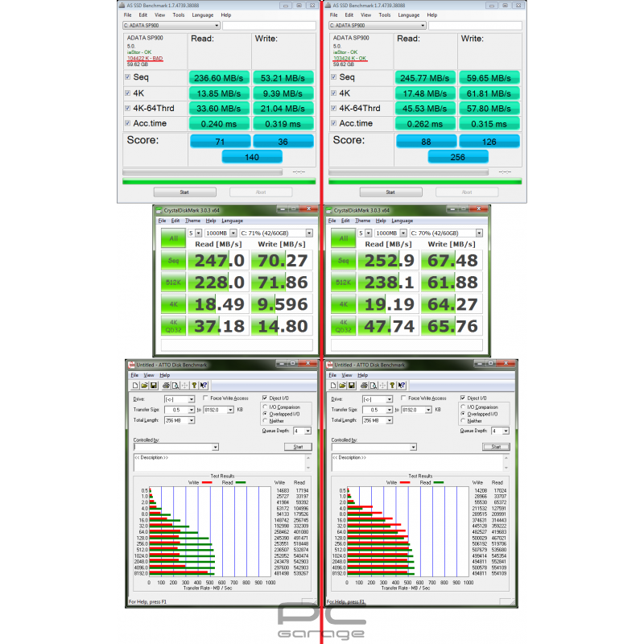644x644 pixels.
Task: Click Print icon in left ATTO toolbar
Action: (x=166, y=386)
